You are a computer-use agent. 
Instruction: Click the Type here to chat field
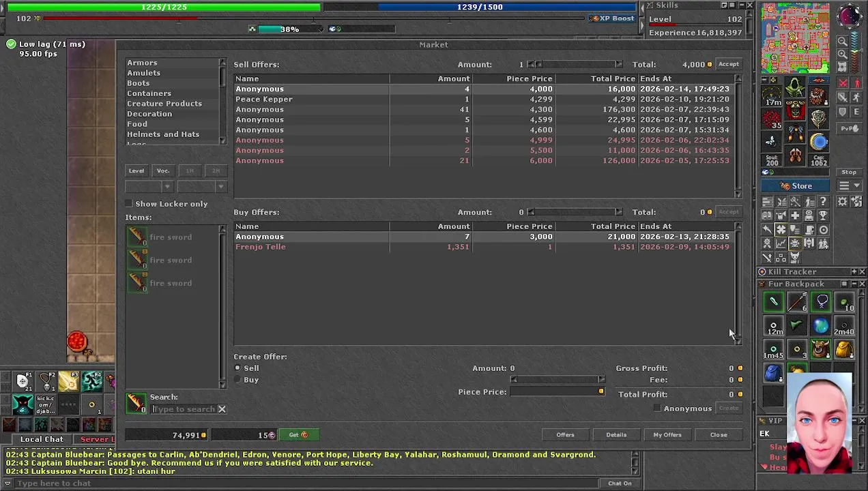(307, 483)
